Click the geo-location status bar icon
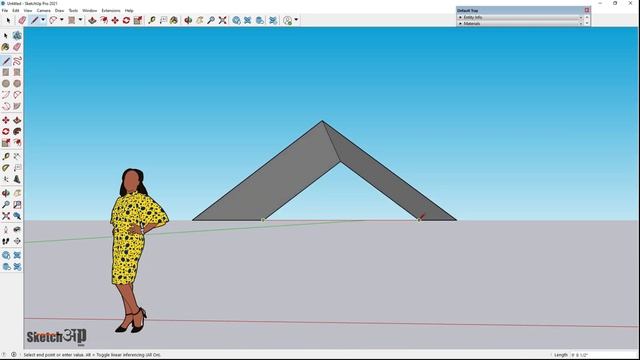Screen dimensions: 640x360 pyautogui.click(x=4, y=355)
